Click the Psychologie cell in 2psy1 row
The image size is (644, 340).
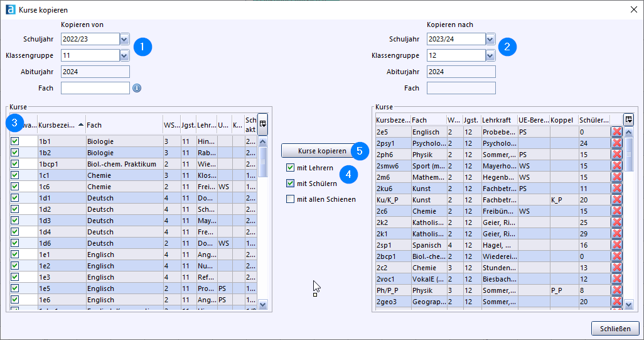pyautogui.click(x=428, y=143)
